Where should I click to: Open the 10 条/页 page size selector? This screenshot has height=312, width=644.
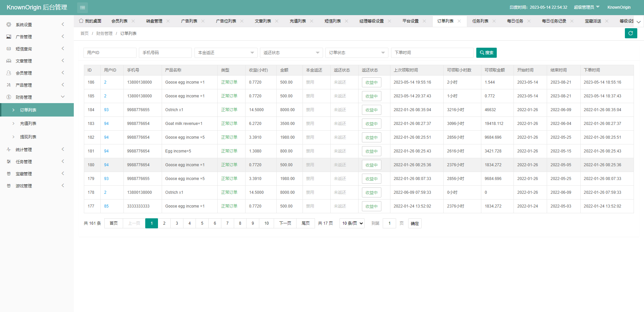(352, 223)
